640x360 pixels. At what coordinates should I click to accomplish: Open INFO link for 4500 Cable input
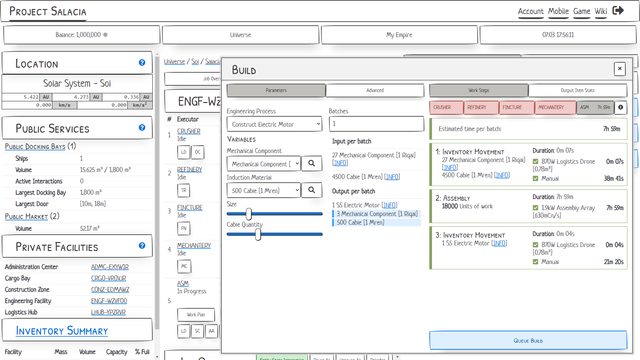(392, 177)
